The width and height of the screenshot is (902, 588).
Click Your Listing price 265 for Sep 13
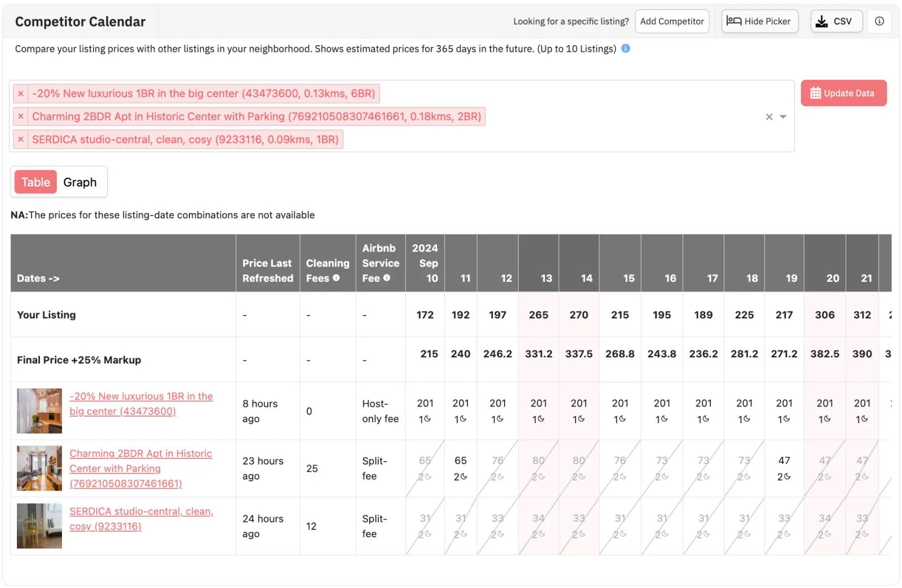(538, 315)
